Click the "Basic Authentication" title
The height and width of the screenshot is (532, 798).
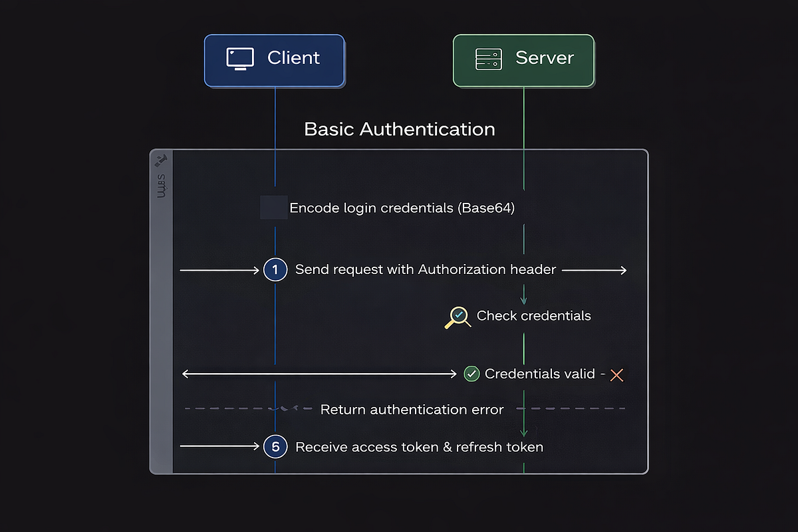point(400,129)
